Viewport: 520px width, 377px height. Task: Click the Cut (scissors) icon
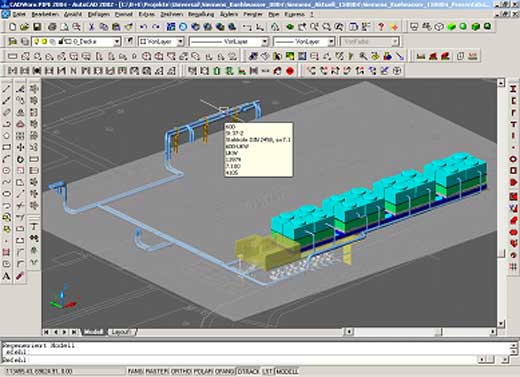[x=91, y=27]
